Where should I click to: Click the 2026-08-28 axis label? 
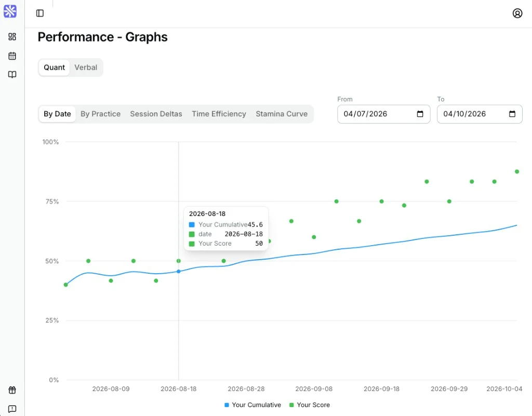pyautogui.click(x=246, y=389)
